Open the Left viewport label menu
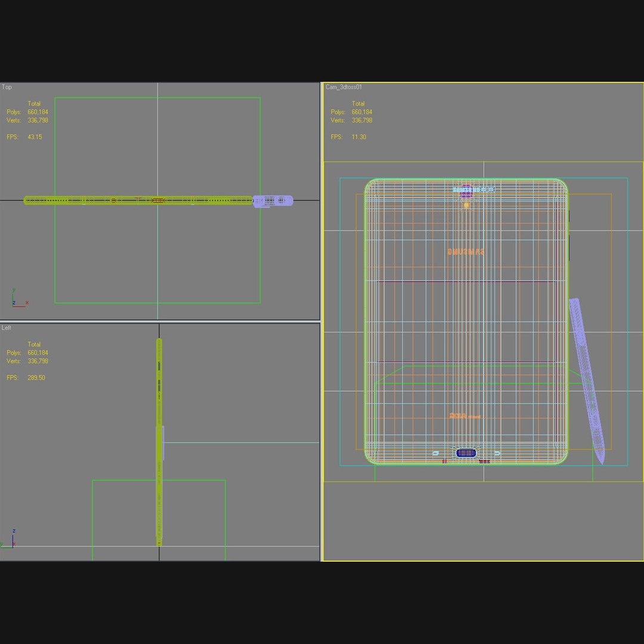The height and width of the screenshot is (644, 644). coord(6,328)
